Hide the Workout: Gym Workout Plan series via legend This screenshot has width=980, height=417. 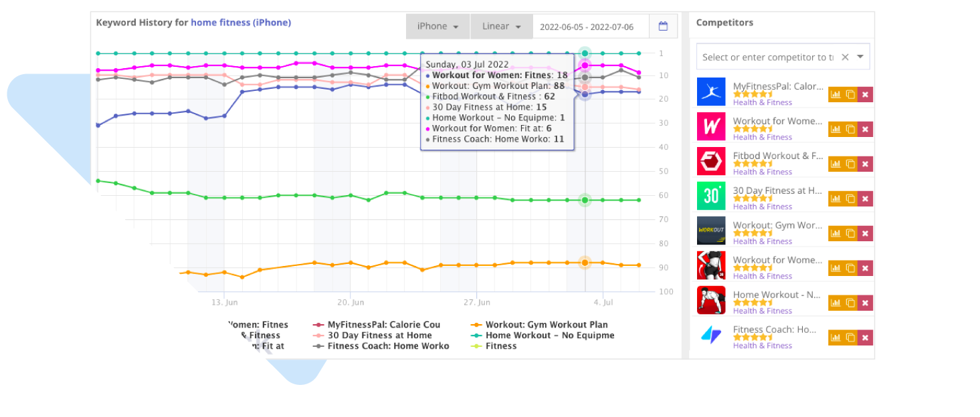tap(547, 324)
